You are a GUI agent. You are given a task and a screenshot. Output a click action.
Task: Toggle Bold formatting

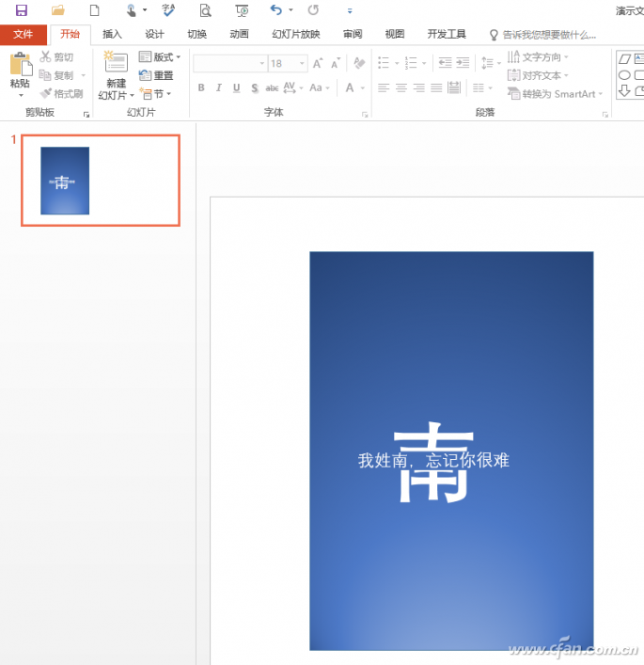click(x=201, y=87)
